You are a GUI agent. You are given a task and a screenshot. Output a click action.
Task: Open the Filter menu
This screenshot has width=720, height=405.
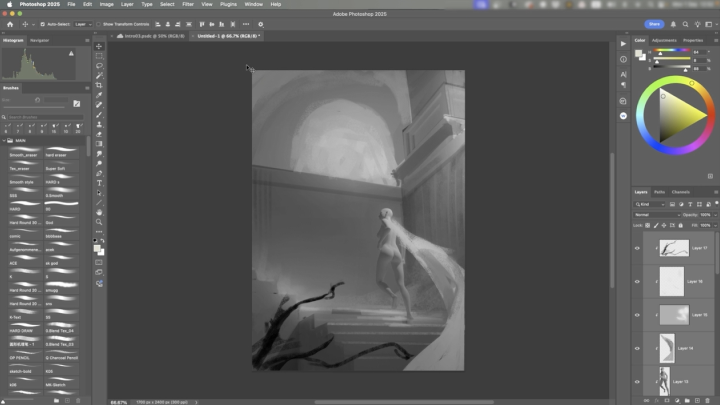point(188,4)
